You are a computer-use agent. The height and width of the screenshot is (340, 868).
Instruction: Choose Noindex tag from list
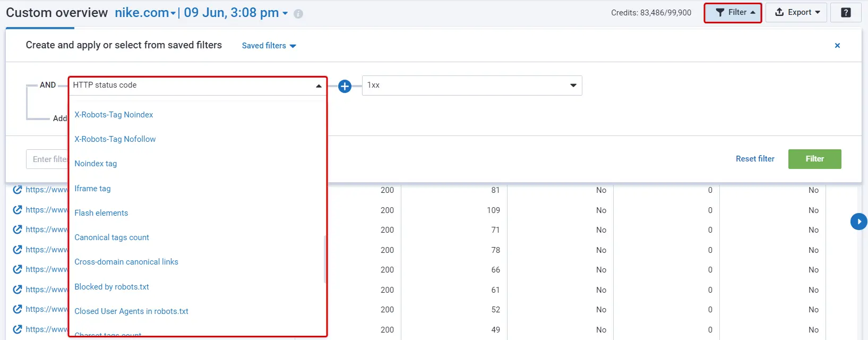pyautogui.click(x=96, y=164)
